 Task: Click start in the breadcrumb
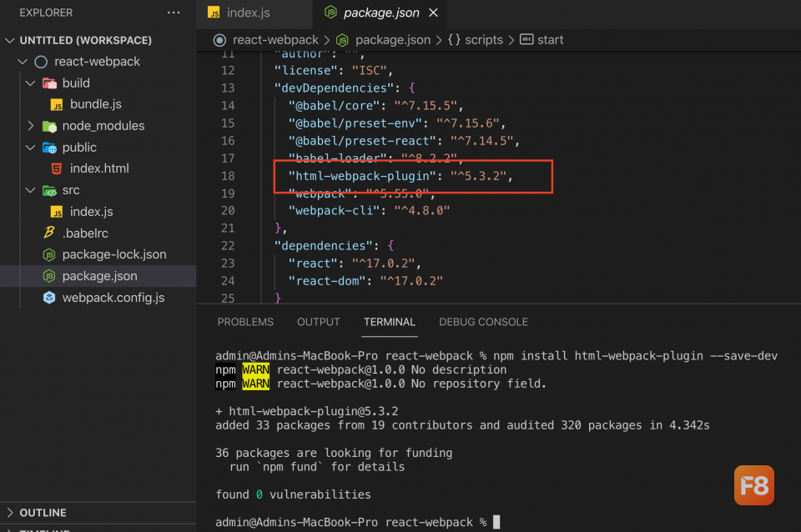[550, 40]
